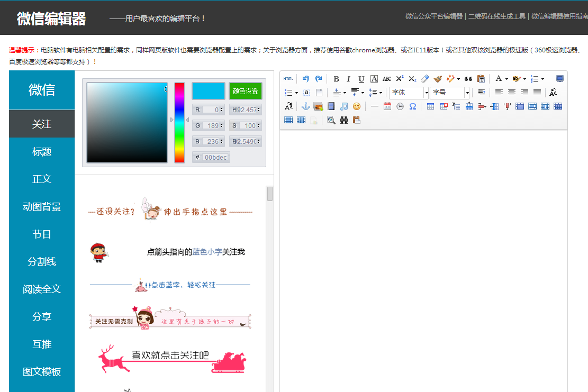Open the font color dropdown arrow
The height and width of the screenshot is (392, 588).
click(506, 79)
